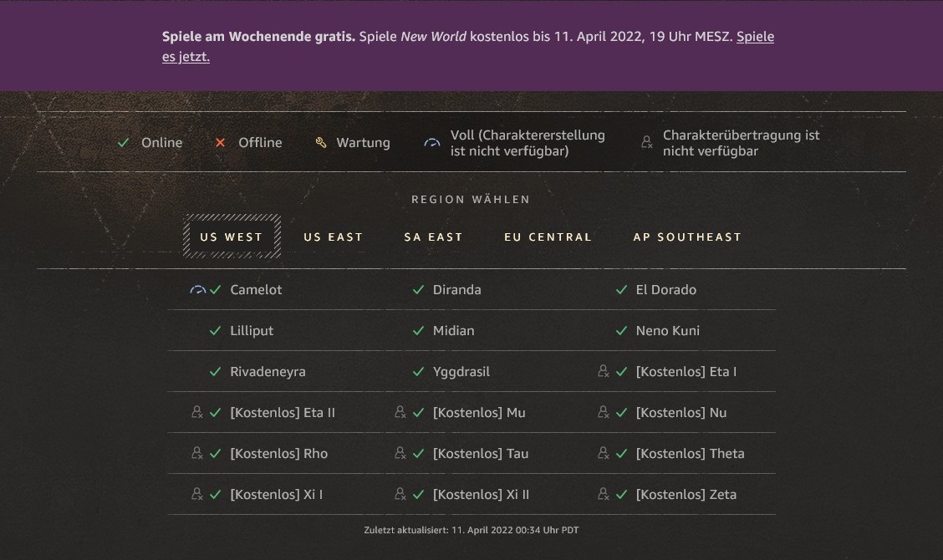Click the Rivadeneyra server name

click(x=268, y=372)
